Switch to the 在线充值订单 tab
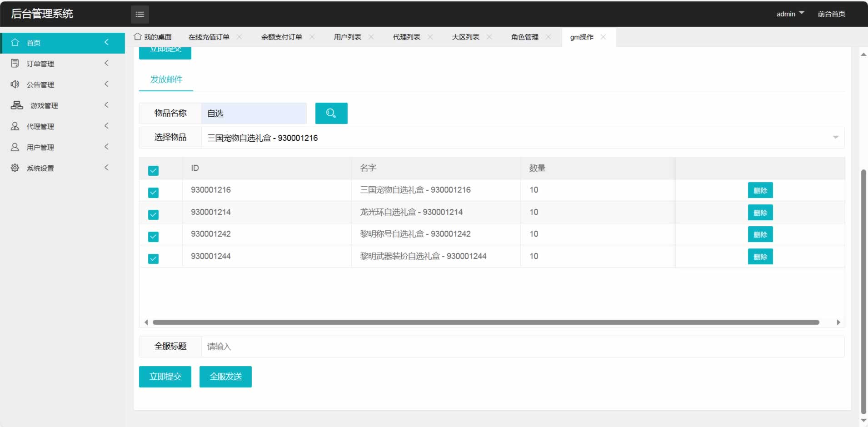The height and width of the screenshot is (427, 868). (209, 37)
